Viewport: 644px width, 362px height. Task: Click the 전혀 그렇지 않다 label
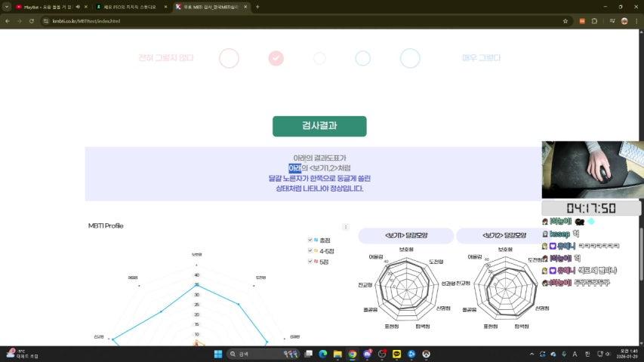(165, 58)
